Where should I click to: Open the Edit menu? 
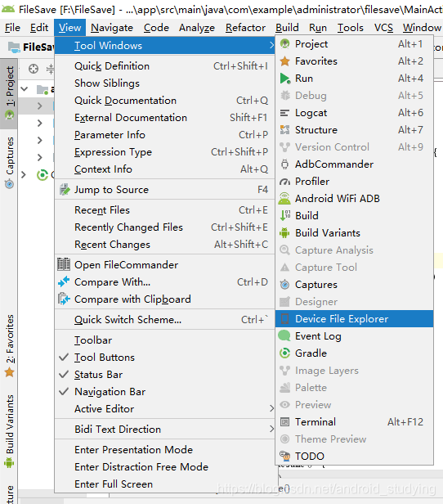pyautogui.click(x=39, y=28)
